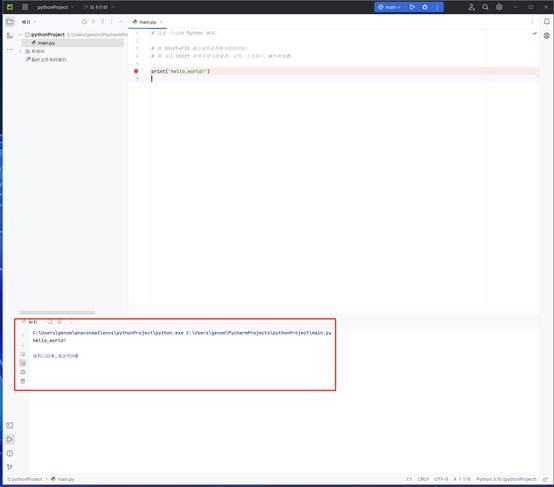
Task: Stop the process in Run panel toolbar
Action: pyautogui.click(x=59, y=322)
